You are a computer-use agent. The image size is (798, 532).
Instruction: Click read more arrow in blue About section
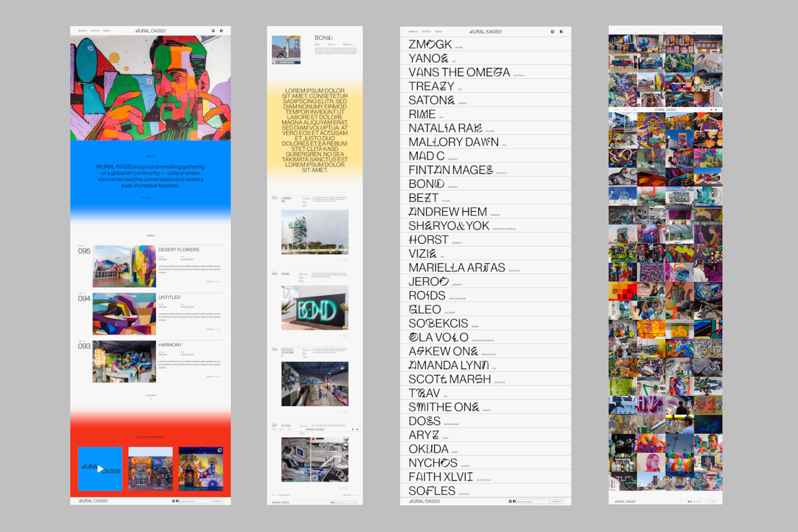pyautogui.click(x=150, y=198)
